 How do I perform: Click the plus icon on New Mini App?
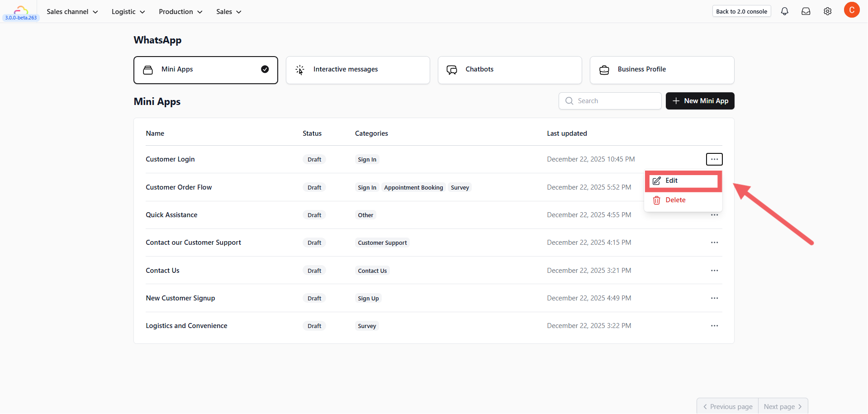(x=676, y=101)
